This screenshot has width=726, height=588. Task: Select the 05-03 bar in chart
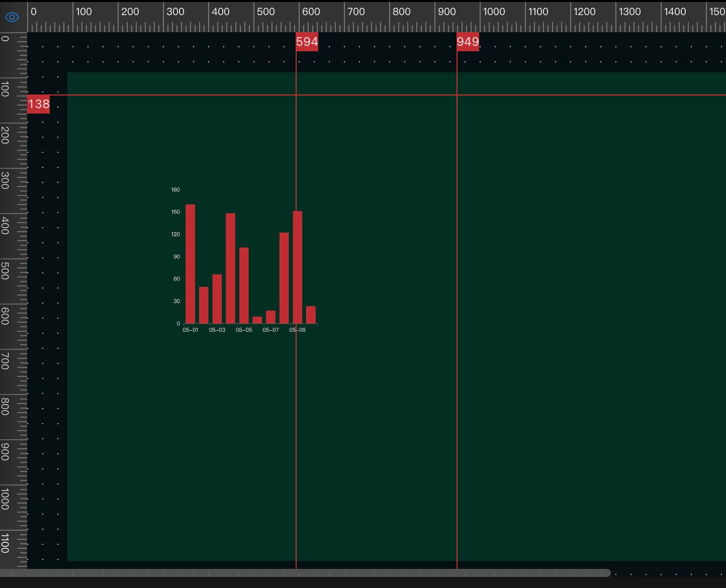click(217, 299)
